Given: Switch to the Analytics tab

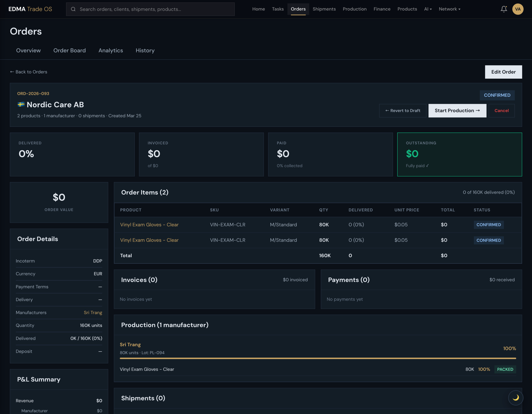Looking at the screenshot, I should click(x=111, y=50).
